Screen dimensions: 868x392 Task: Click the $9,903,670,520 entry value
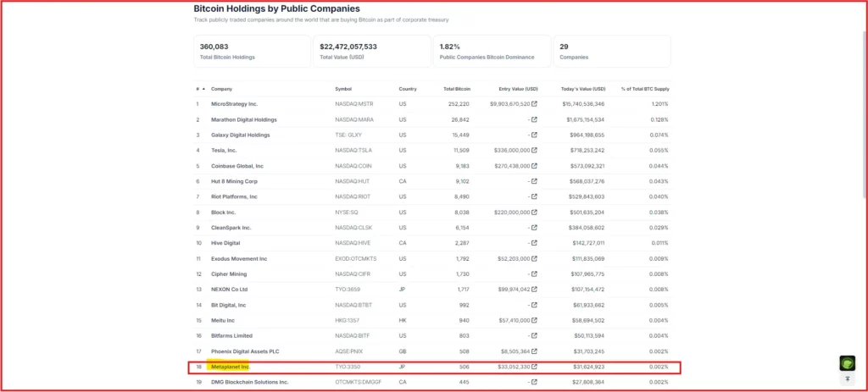509,104
